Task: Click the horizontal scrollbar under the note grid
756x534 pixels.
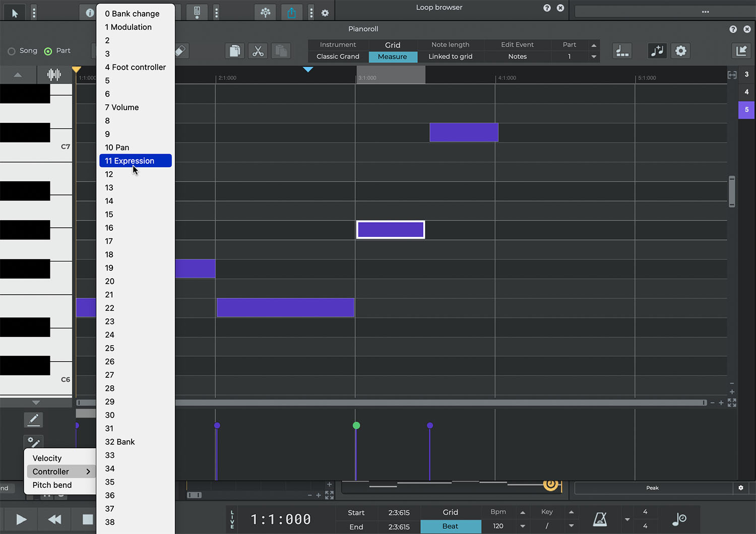Action: (438, 403)
